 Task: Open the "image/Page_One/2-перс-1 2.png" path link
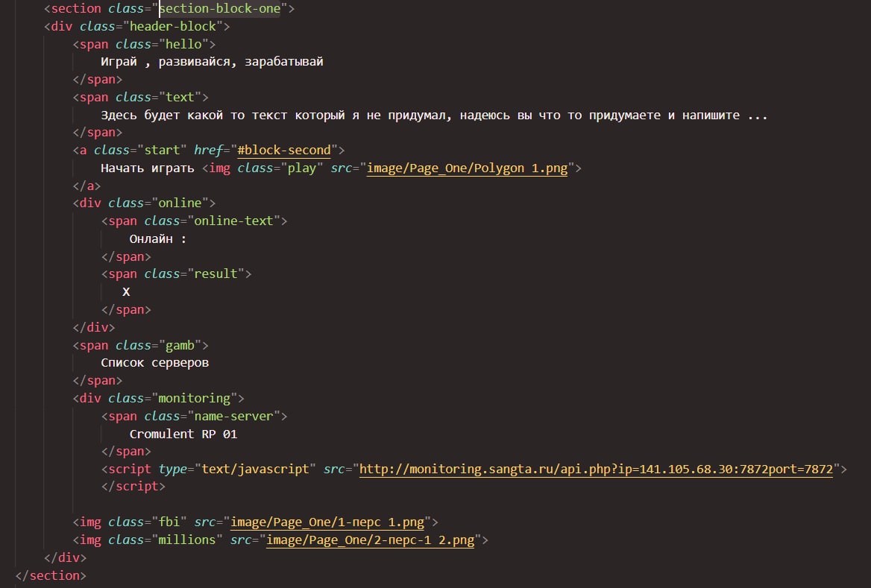click(x=371, y=540)
